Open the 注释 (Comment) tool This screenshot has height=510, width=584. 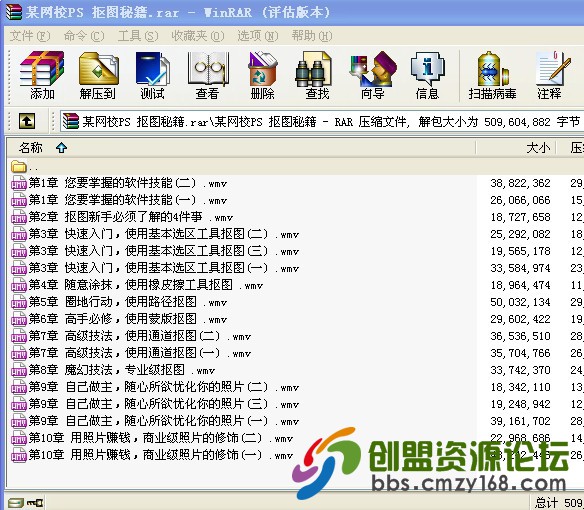(x=550, y=76)
